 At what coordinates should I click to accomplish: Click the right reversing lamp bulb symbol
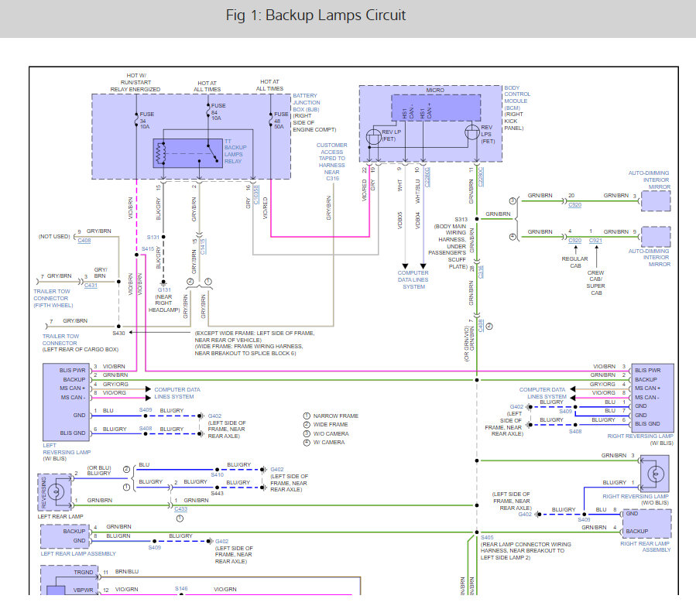pyautogui.click(x=654, y=474)
